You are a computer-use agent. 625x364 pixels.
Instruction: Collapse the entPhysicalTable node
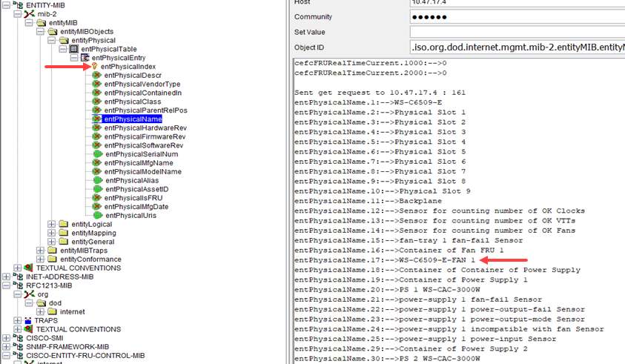tap(62, 49)
